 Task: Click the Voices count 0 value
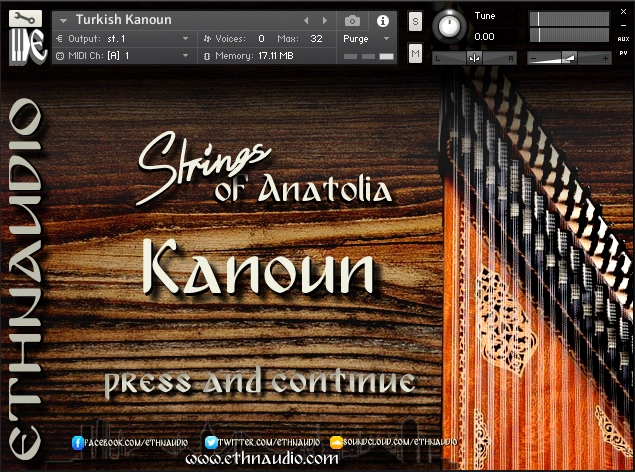[261, 39]
